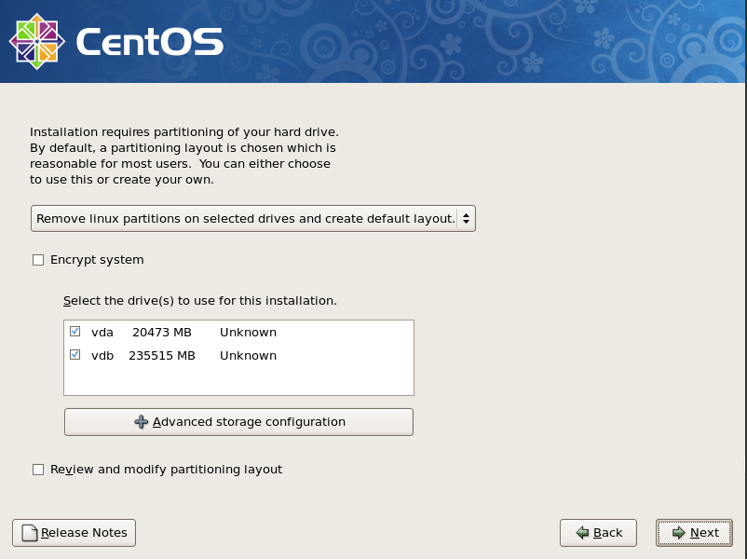The height and width of the screenshot is (560, 747).
Task: Uncheck the vdb drive checkbox
Action: pos(75,355)
